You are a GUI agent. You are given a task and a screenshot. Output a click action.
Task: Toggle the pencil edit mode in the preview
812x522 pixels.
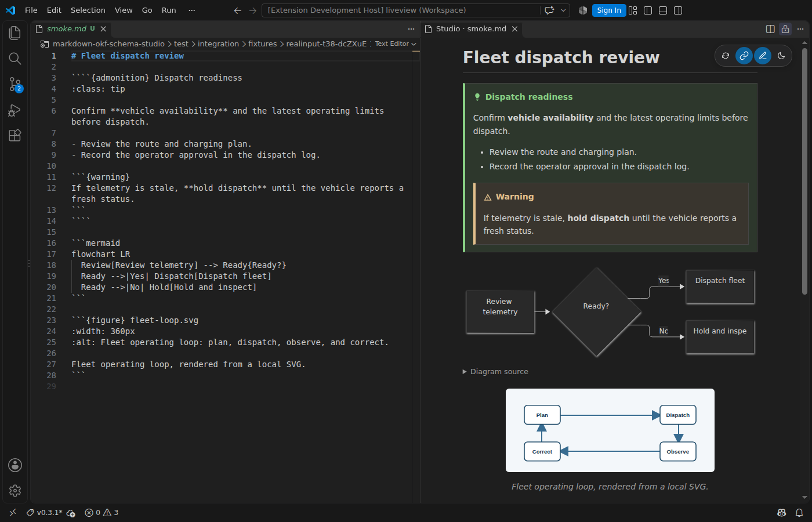point(763,56)
